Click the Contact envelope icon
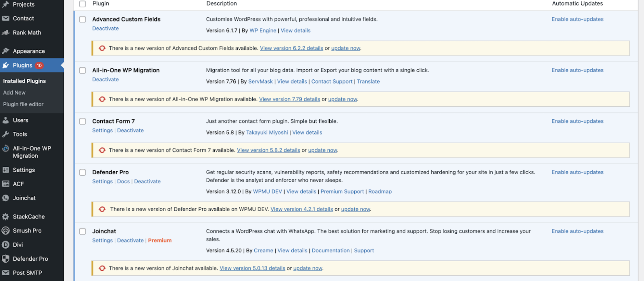 click(x=6, y=18)
